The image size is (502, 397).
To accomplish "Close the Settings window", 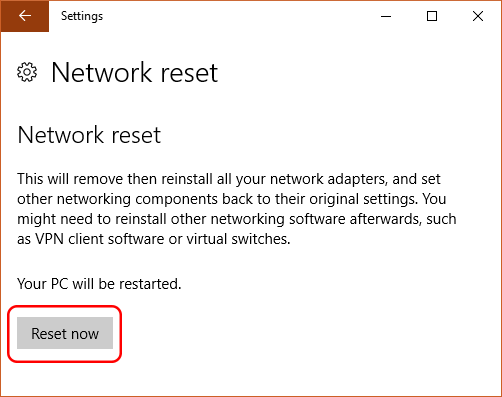I will 478,16.
